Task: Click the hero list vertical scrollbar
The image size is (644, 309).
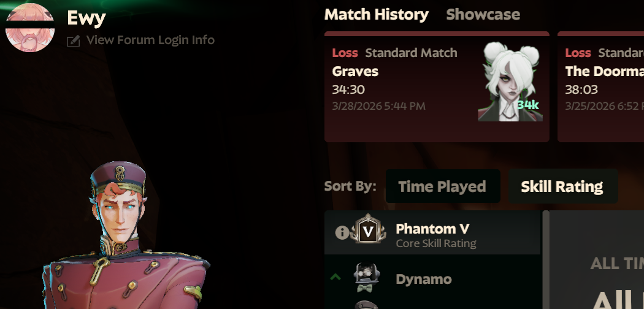Action: [x=545, y=260]
